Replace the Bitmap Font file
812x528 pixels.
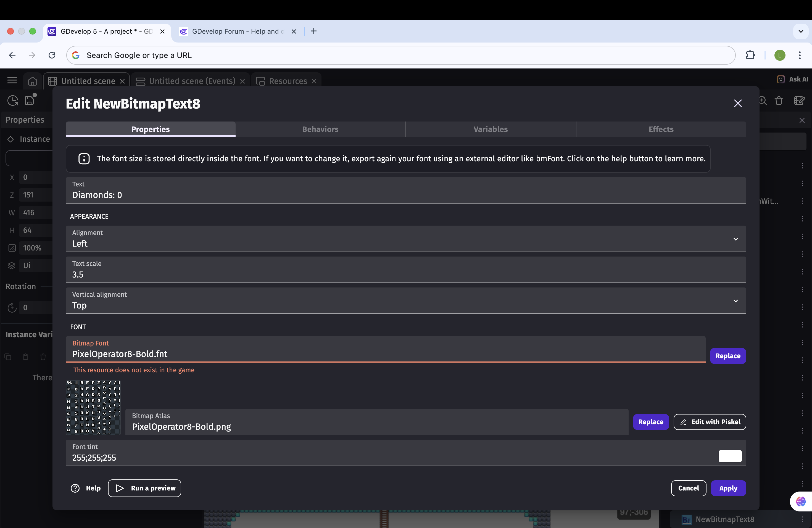728,356
